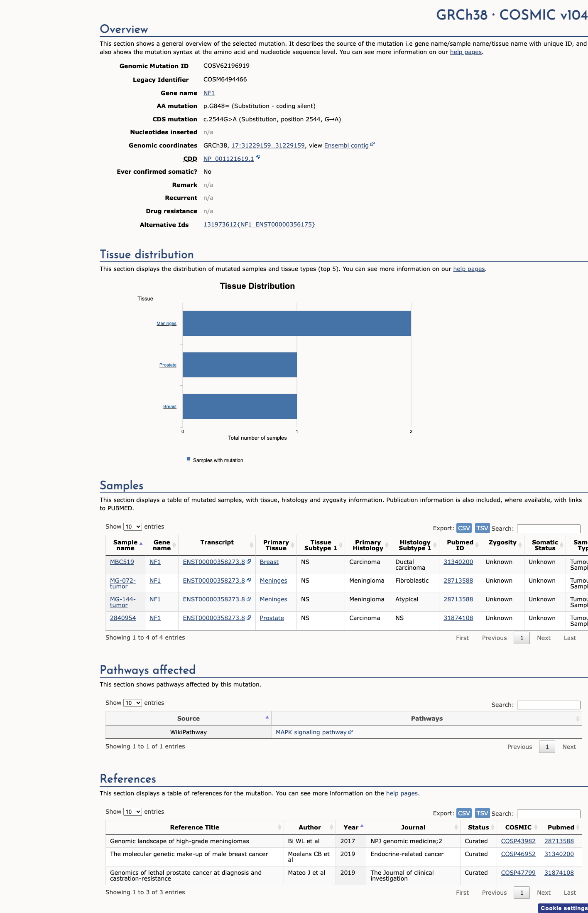Image resolution: width=588 pixels, height=913 pixels.
Task: Open the NF1 gene name link in Overview
Action: [209, 93]
